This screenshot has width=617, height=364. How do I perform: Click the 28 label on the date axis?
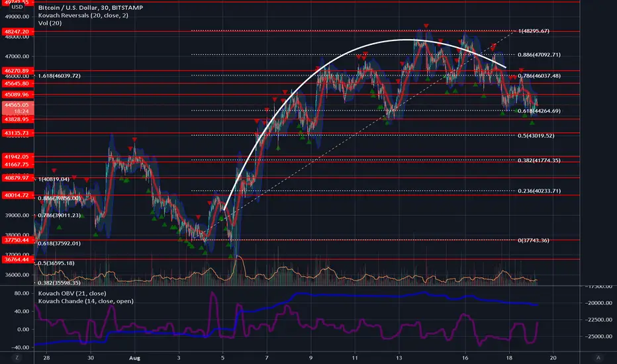pos(46,357)
